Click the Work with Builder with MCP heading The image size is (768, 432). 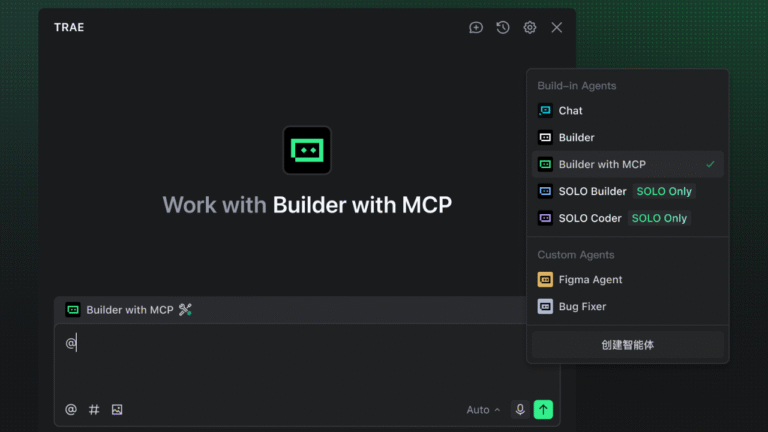coord(307,205)
